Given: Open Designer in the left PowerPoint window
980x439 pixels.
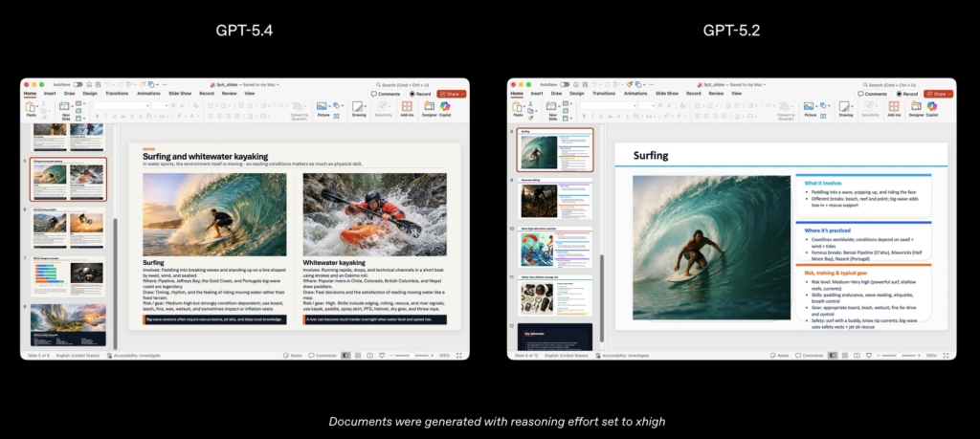Looking at the screenshot, I should point(429,107).
